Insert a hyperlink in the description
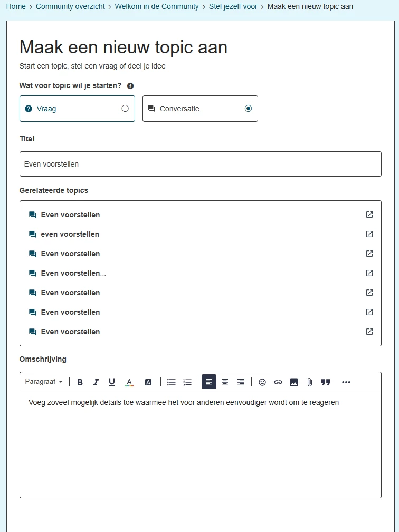The height and width of the screenshot is (532, 399). click(278, 382)
